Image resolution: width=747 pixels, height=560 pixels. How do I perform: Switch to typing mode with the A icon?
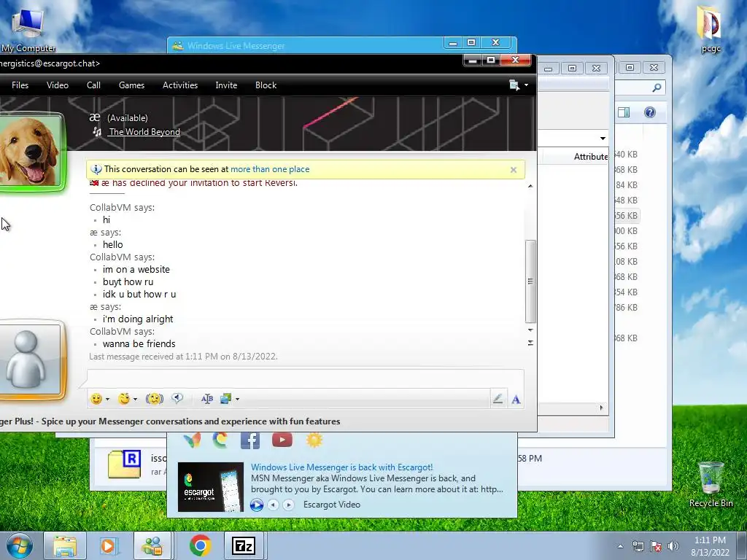click(516, 399)
